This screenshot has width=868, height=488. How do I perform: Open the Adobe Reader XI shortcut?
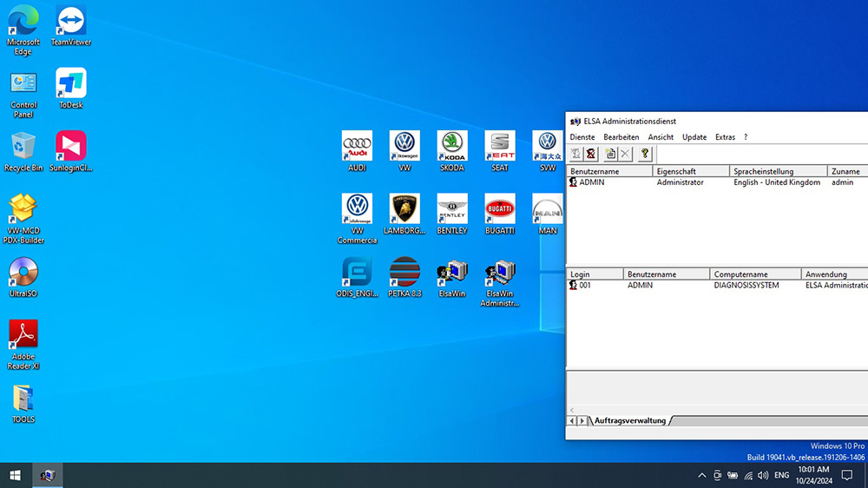[x=23, y=345]
